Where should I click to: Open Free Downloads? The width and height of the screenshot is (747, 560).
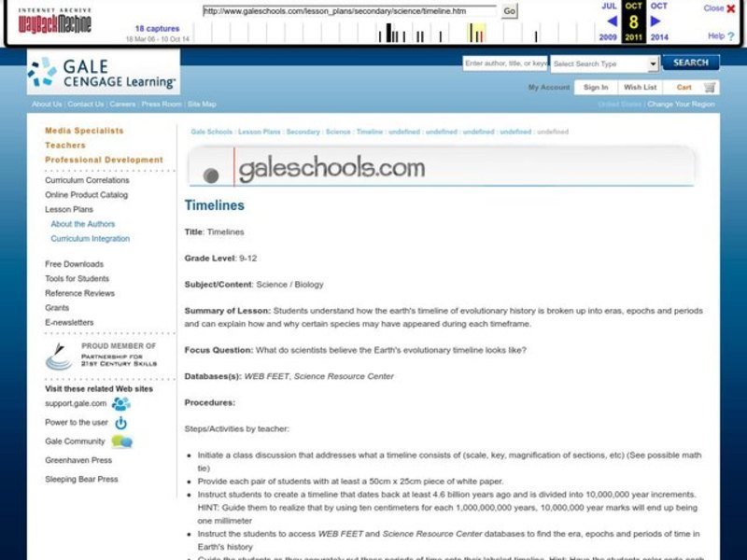pyautogui.click(x=75, y=264)
